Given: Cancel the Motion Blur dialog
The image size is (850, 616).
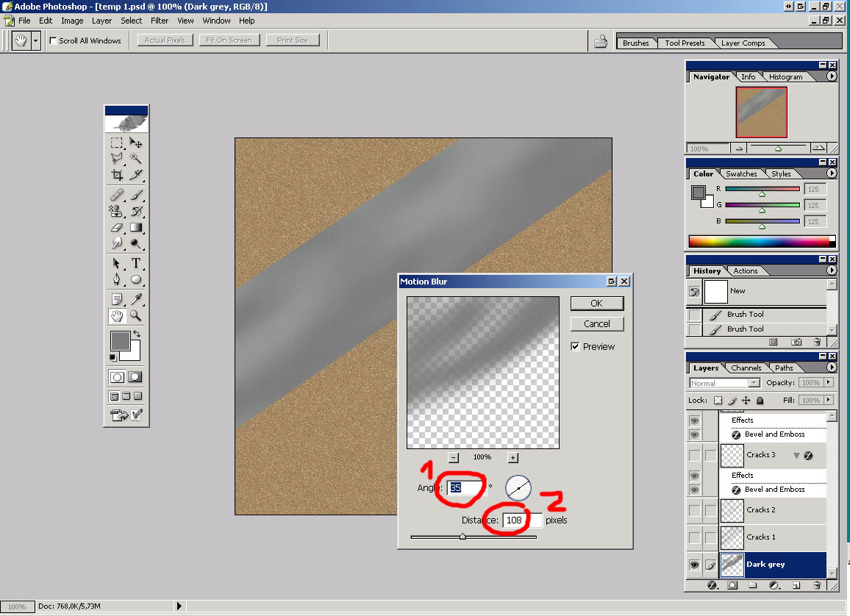Looking at the screenshot, I should click(x=596, y=323).
